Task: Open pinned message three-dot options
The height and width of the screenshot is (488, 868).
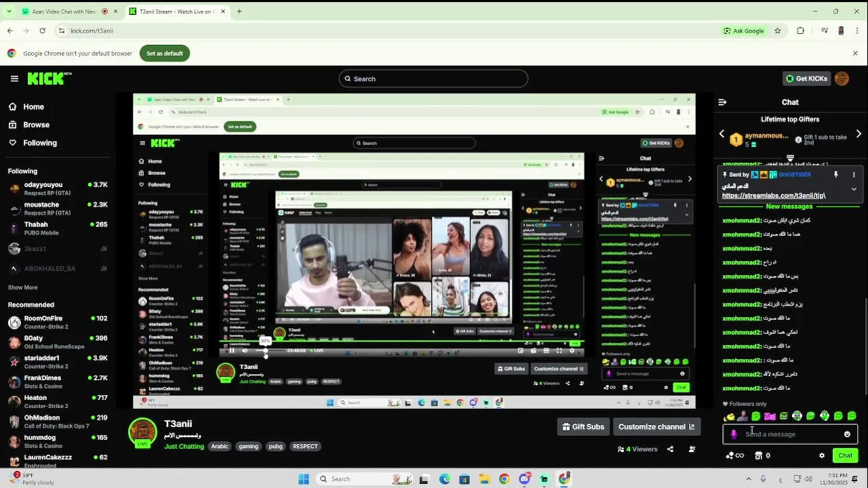Action: 854,175
